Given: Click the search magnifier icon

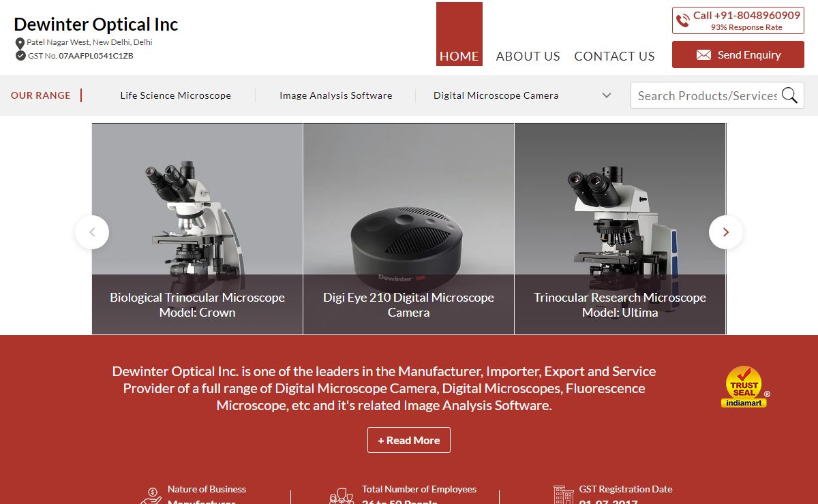Looking at the screenshot, I should tap(789, 95).
